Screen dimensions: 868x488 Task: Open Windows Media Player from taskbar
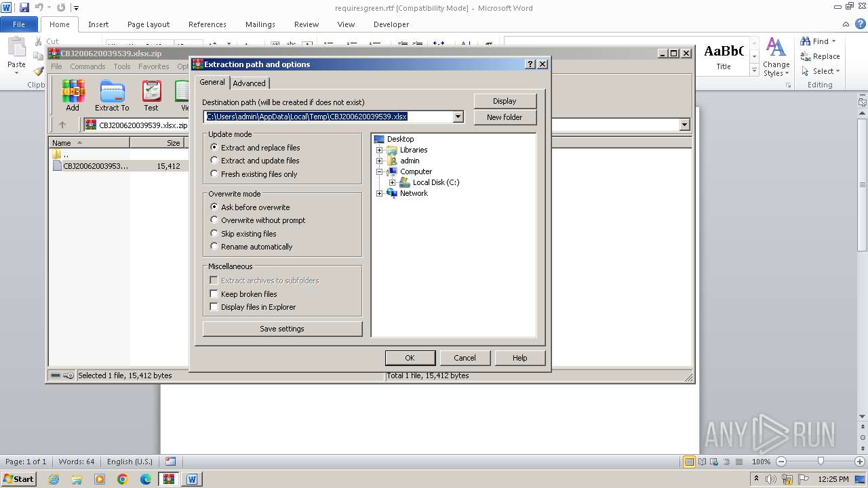click(100, 479)
